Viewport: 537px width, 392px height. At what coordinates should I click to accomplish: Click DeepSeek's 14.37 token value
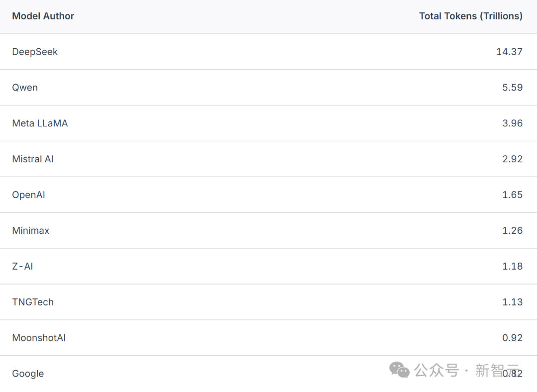(509, 52)
